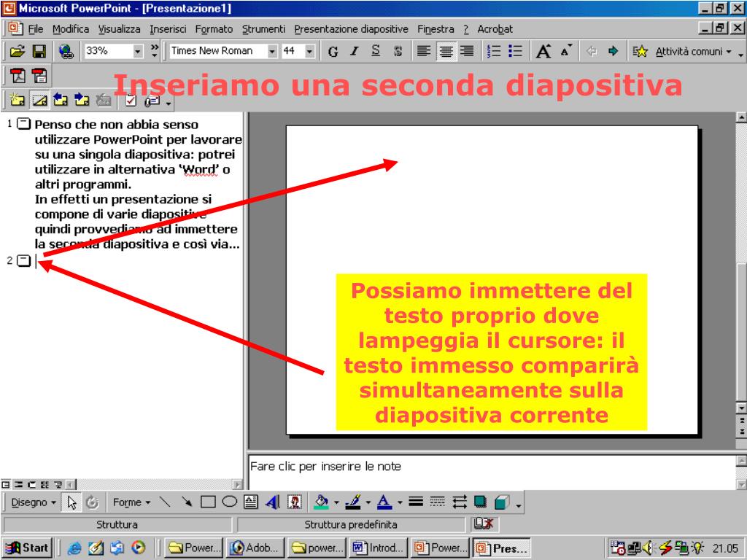747x560 pixels.
Task: Open the Visualizza menu
Action: [x=119, y=29]
